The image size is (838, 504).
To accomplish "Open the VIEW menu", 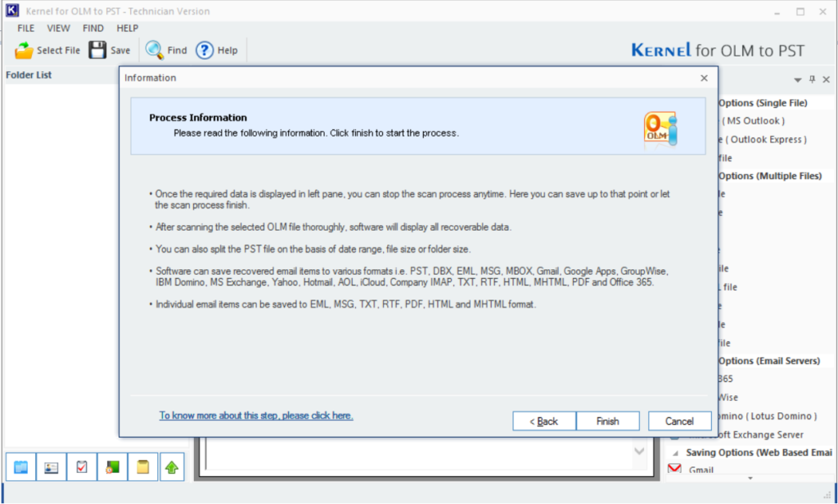I will 58,28.
